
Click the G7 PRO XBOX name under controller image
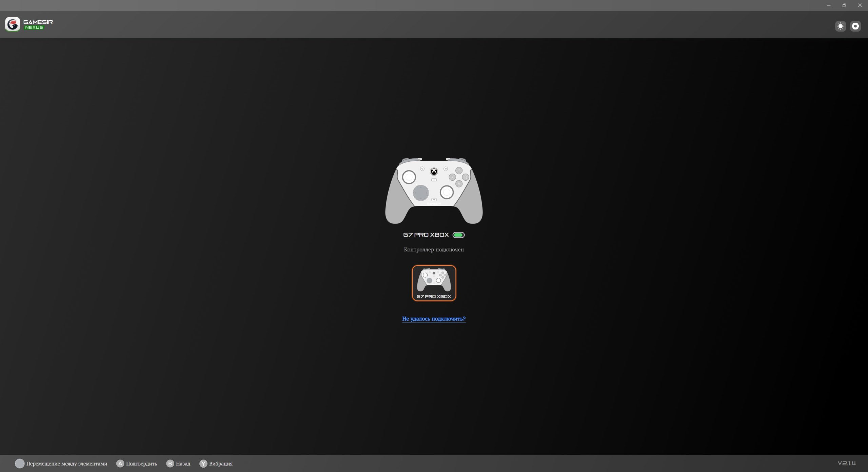[x=426, y=235]
